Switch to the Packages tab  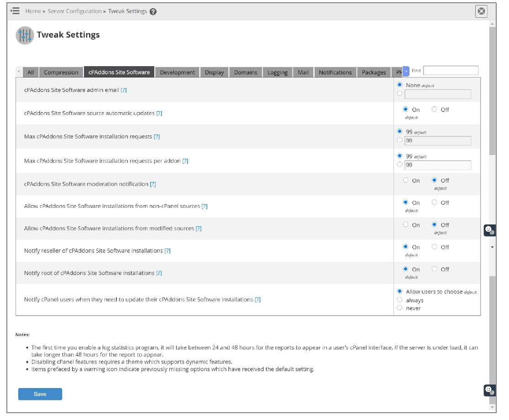click(374, 73)
